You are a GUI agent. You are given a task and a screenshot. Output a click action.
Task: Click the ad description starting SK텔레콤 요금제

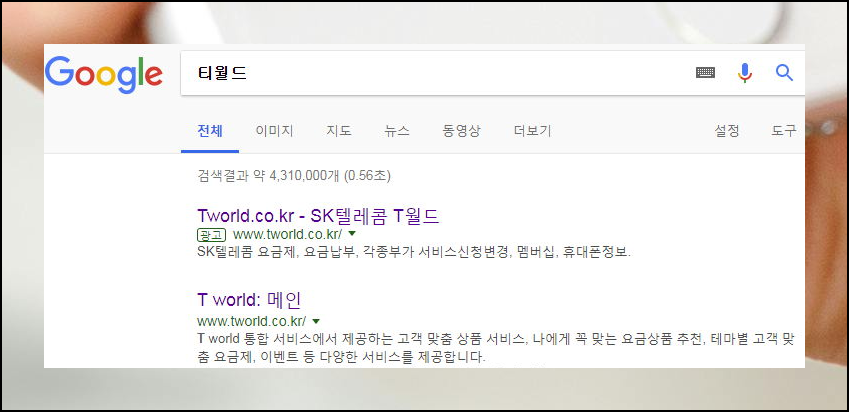[x=414, y=252]
